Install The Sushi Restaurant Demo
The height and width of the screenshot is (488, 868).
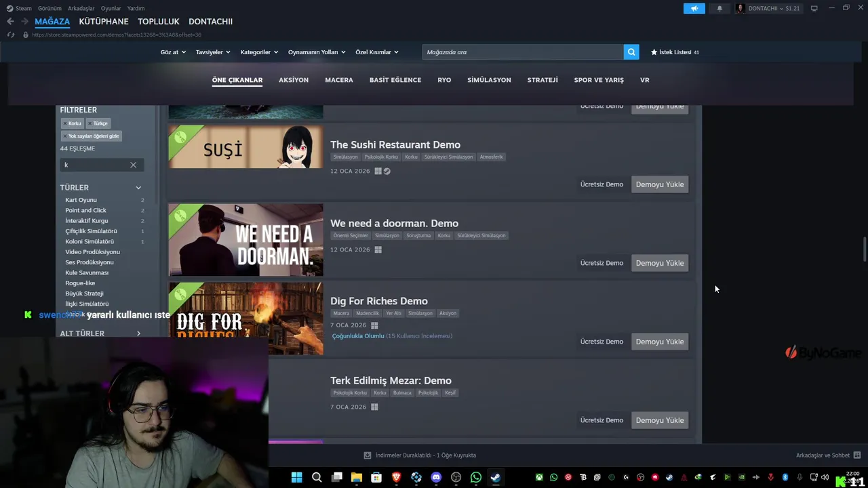tap(660, 184)
